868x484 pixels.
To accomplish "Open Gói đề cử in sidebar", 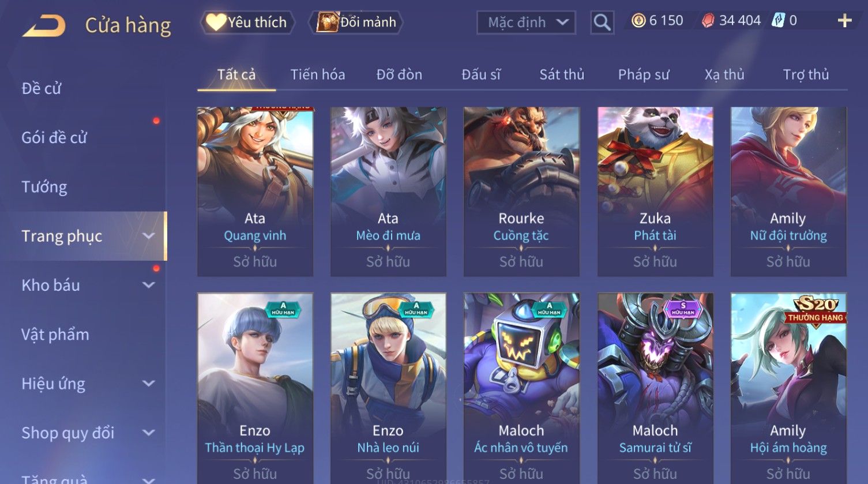I will click(x=54, y=137).
